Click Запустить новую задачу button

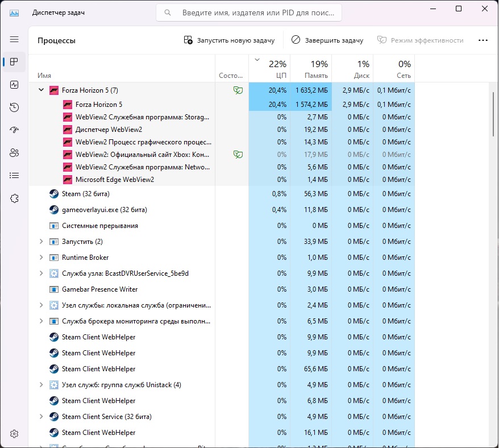pyautogui.click(x=229, y=40)
